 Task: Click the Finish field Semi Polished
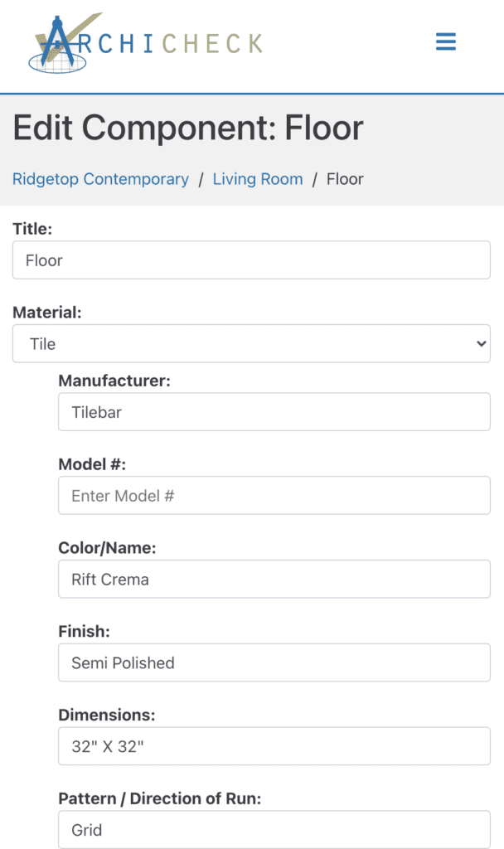tap(274, 663)
